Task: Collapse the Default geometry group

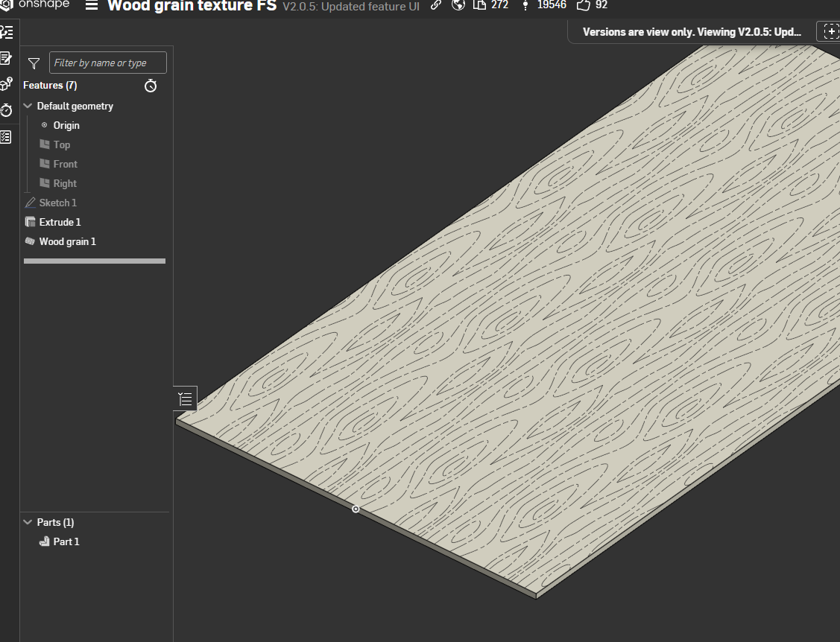Action: [x=28, y=106]
